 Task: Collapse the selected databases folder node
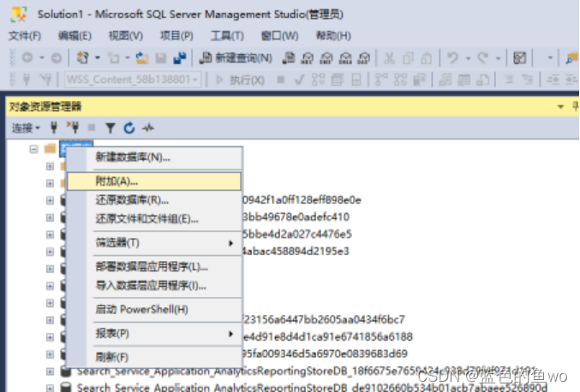pyautogui.click(x=33, y=149)
